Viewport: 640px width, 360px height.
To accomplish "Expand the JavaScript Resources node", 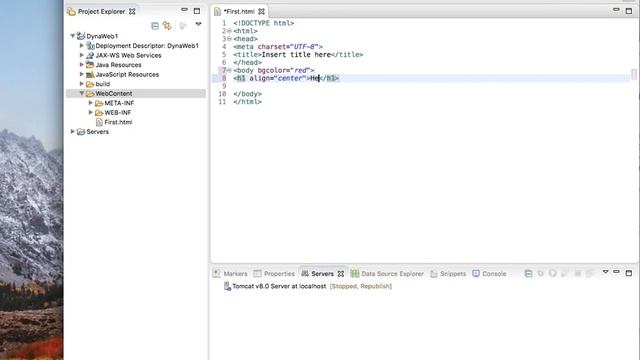I will tap(82, 74).
